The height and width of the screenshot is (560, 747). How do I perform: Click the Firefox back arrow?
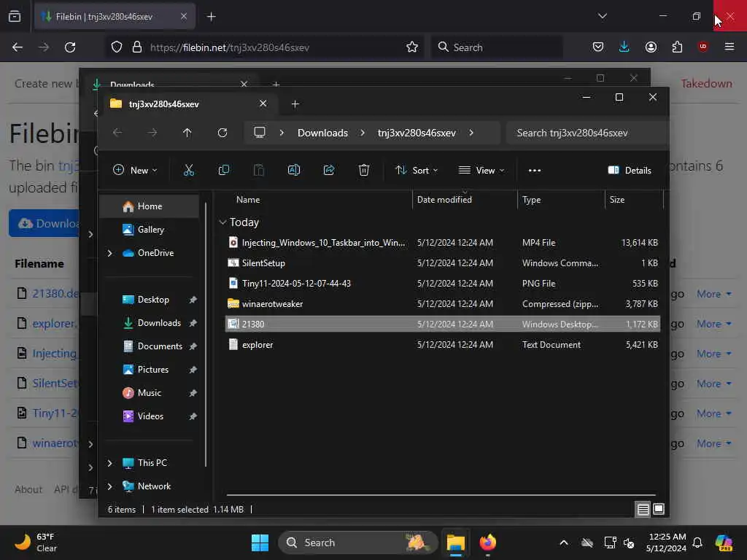[18, 47]
